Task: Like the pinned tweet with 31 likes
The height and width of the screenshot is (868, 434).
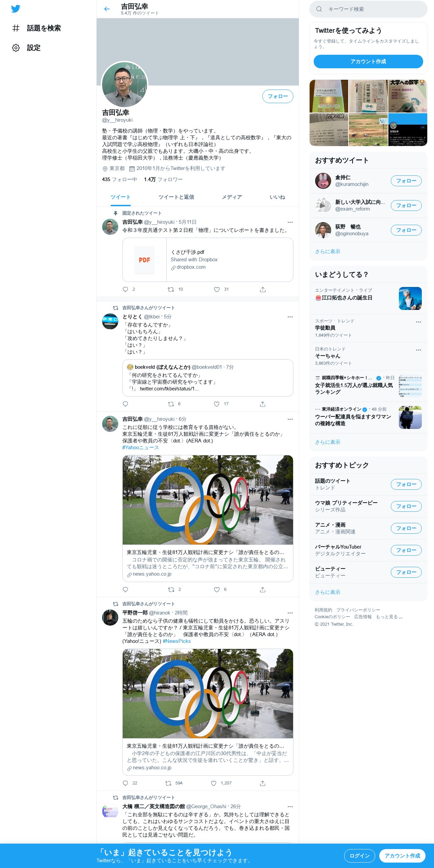Action: click(217, 289)
